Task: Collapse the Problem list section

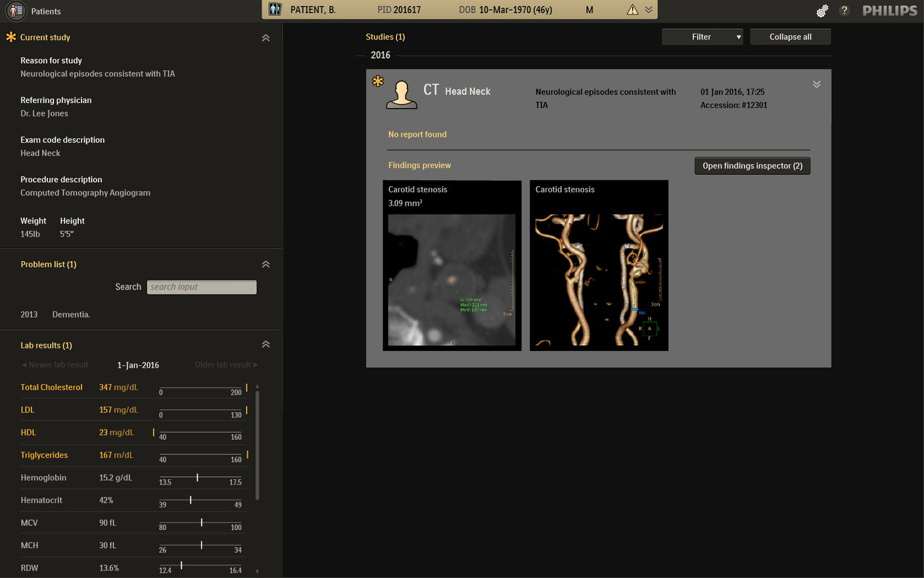Action: (266, 264)
